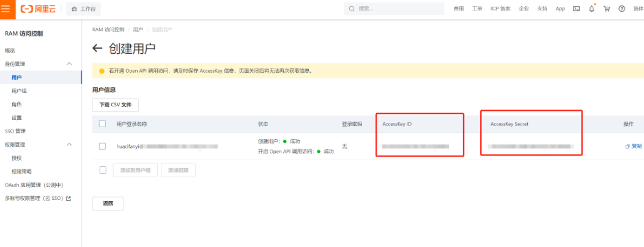Click the help question mark icon
The width and height of the screenshot is (644, 247).
622,9
